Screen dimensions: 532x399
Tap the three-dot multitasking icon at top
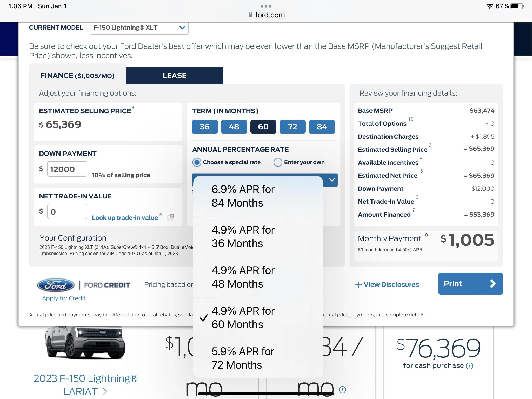pos(266,6)
